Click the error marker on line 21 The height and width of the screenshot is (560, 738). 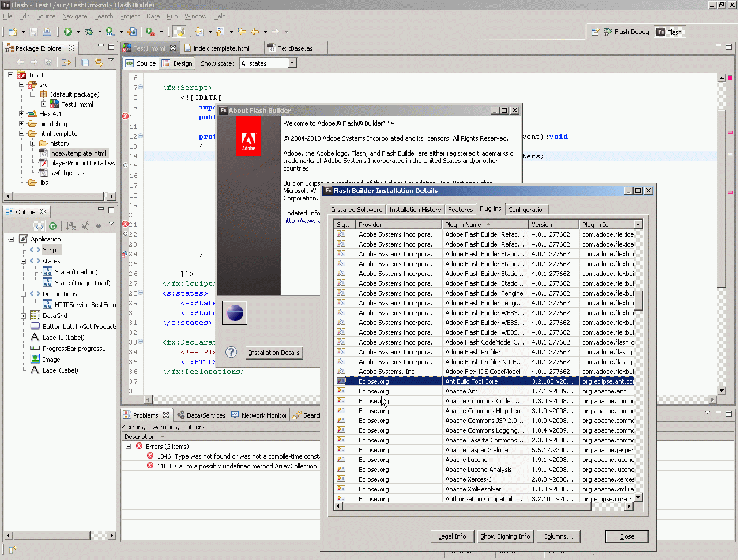[x=126, y=224]
